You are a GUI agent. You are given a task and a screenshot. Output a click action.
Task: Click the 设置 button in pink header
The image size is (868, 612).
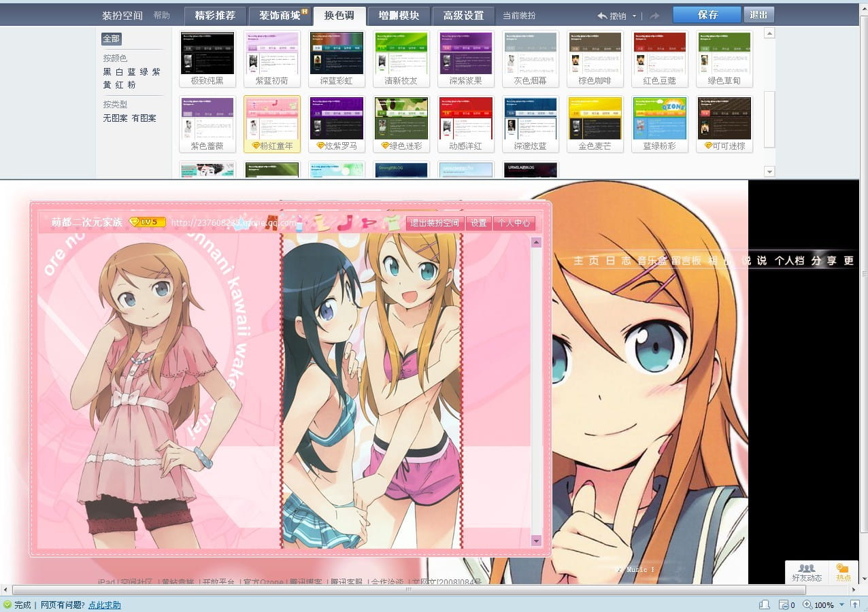(x=479, y=223)
